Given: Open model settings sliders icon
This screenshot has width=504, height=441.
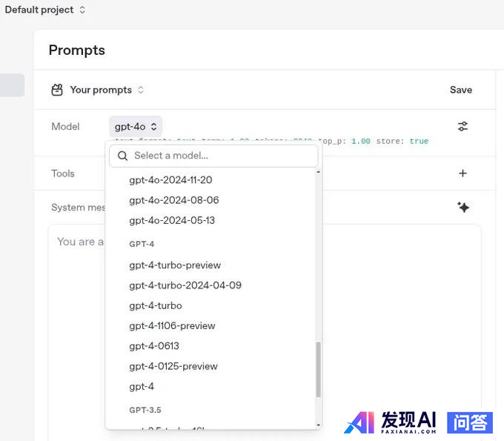Looking at the screenshot, I should pyautogui.click(x=462, y=126).
